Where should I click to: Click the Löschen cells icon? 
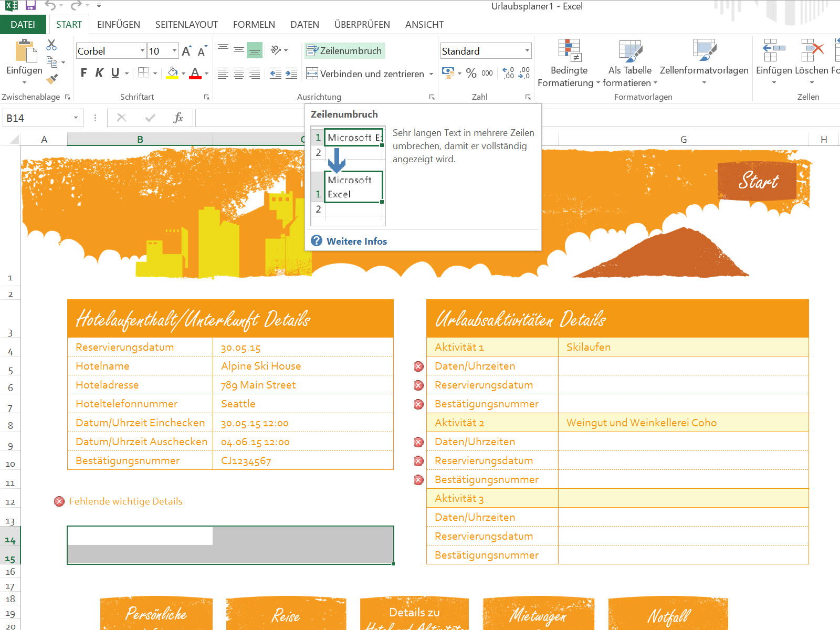(x=812, y=50)
